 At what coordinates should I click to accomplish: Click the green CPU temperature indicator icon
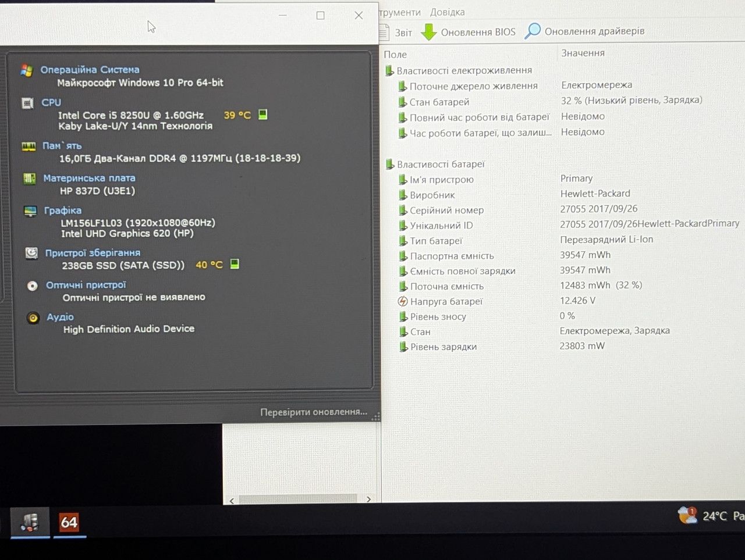coord(263,115)
